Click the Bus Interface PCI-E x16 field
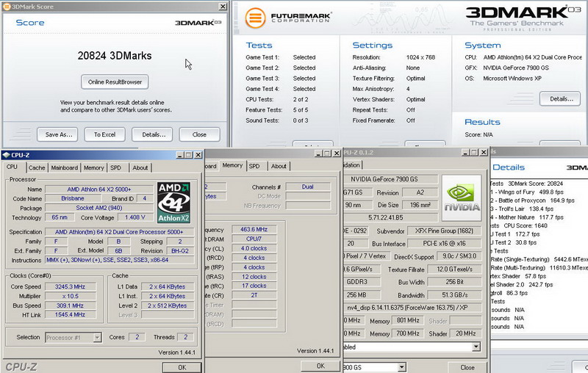588x373 pixels. tap(444, 244)
